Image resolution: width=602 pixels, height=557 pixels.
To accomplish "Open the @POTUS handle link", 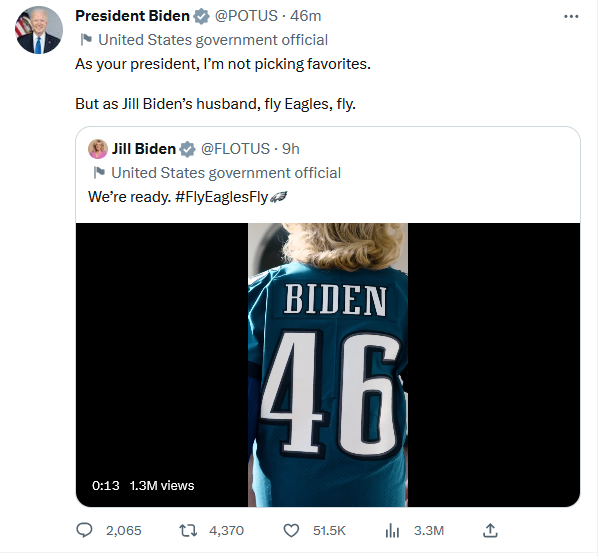I will point(246,16).
